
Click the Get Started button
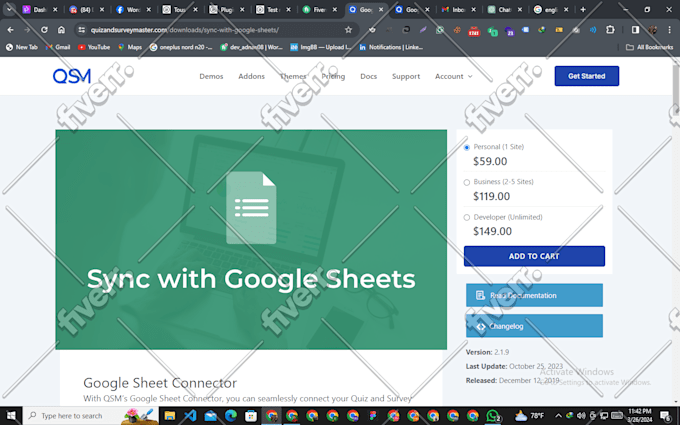coord(587,76)
